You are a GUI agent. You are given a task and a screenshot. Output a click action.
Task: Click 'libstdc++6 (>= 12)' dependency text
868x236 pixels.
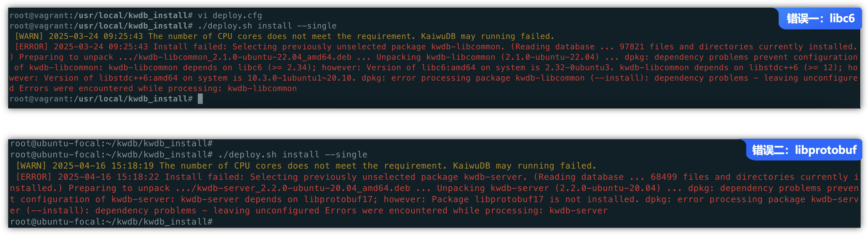coord(794,68)
